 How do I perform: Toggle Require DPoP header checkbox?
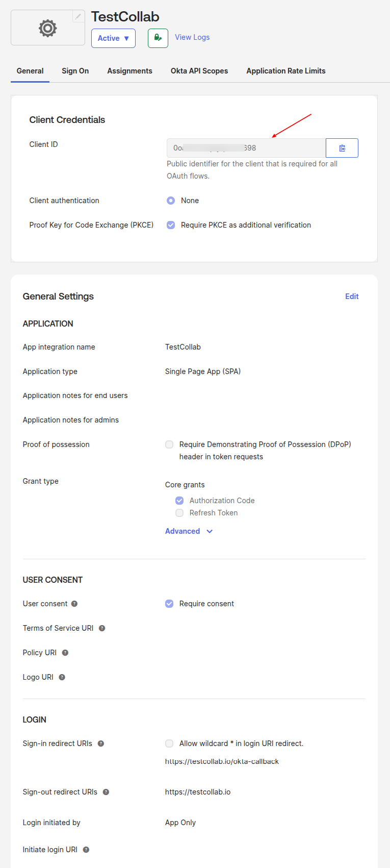point(169,444)
